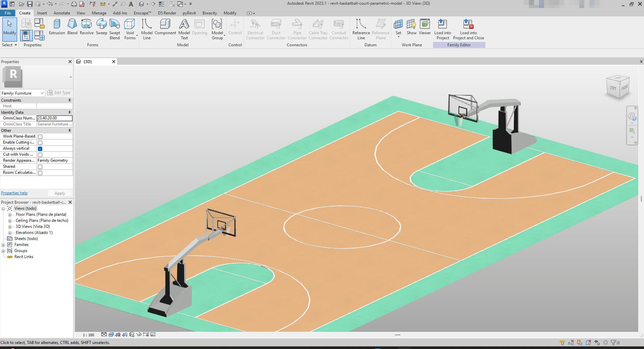Screen dimensions: 644x349
Task: Click Load into Project
Action: pos(442,29)
